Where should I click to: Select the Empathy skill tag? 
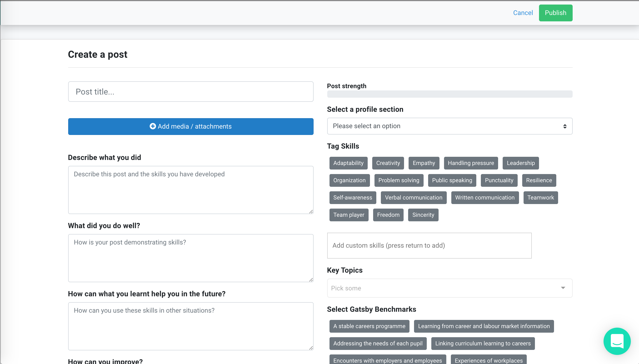[x=424, y=163]
